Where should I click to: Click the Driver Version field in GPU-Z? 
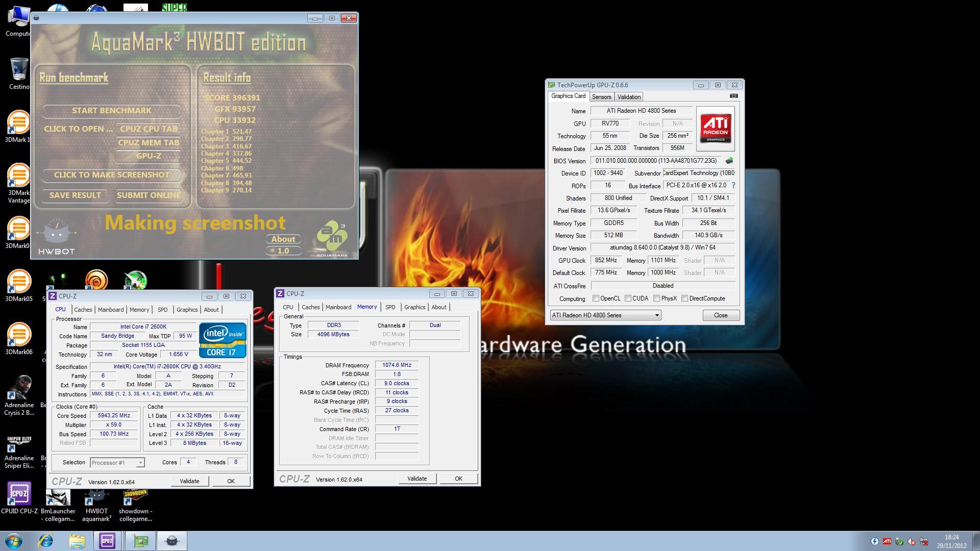click(663, 247)
